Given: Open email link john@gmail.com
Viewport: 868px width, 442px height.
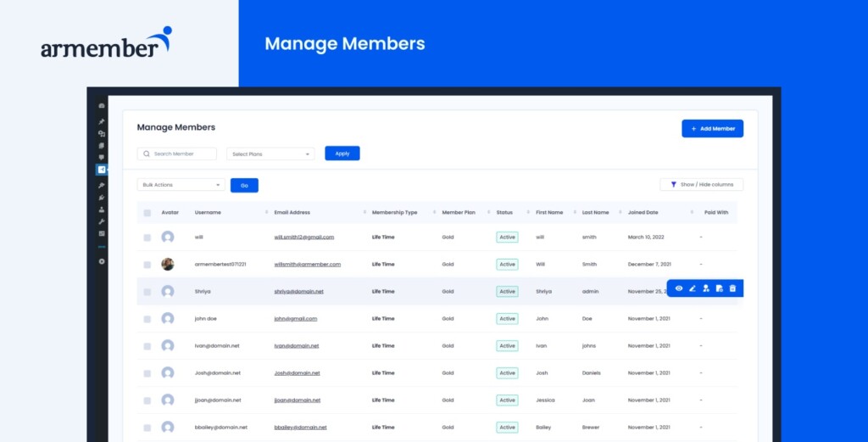Looking at the screenshot, I should click(x=296, y=318).
